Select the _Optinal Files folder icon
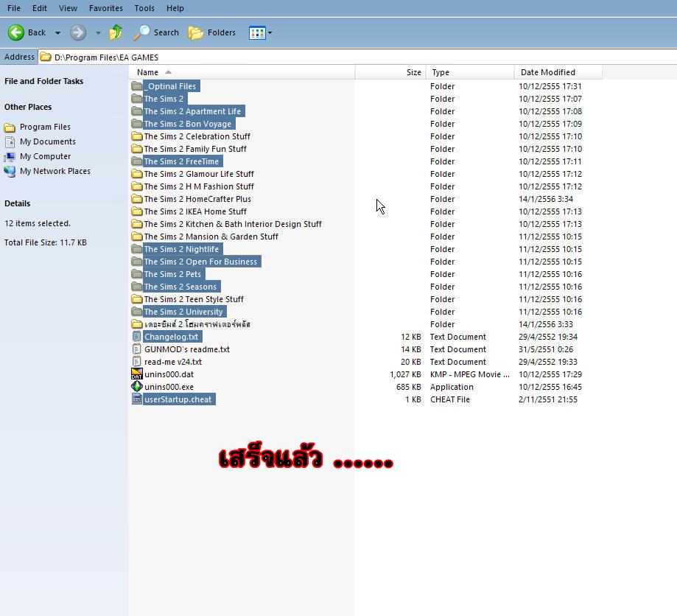 click(137, 86)
